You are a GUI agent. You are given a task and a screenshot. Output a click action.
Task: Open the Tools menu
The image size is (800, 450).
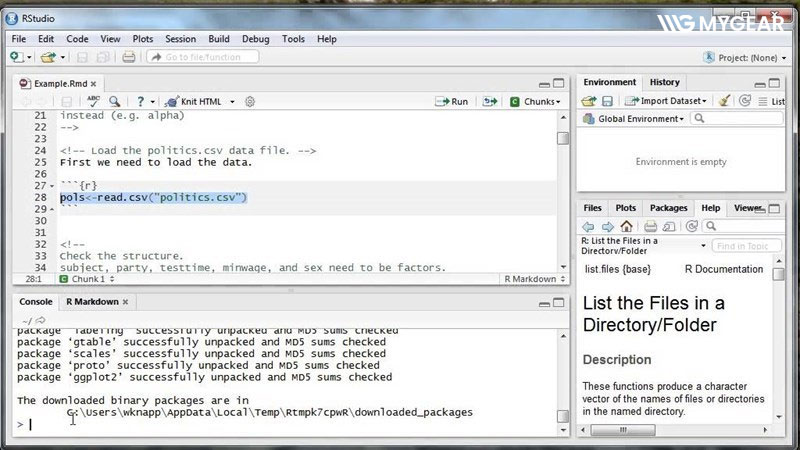[293, 39]
